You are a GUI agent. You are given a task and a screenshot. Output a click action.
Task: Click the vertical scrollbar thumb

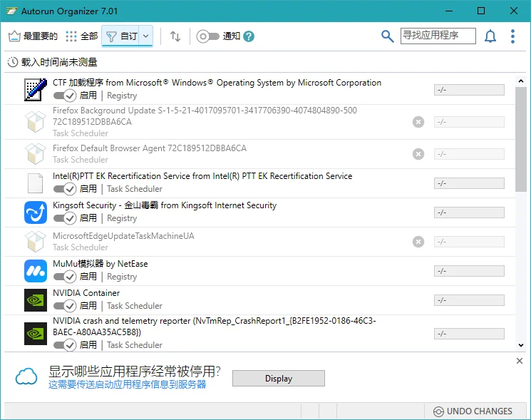point(521,140)
